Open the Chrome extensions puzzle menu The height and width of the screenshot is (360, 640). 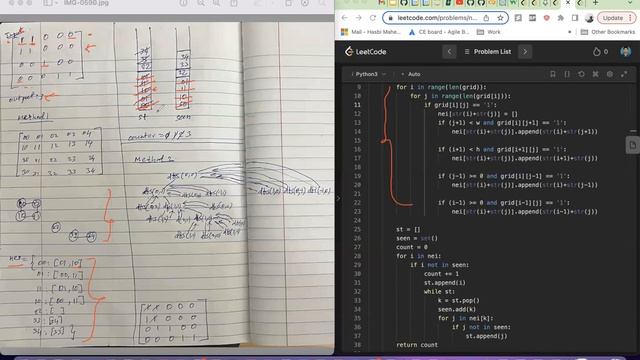tap(561, 18)
